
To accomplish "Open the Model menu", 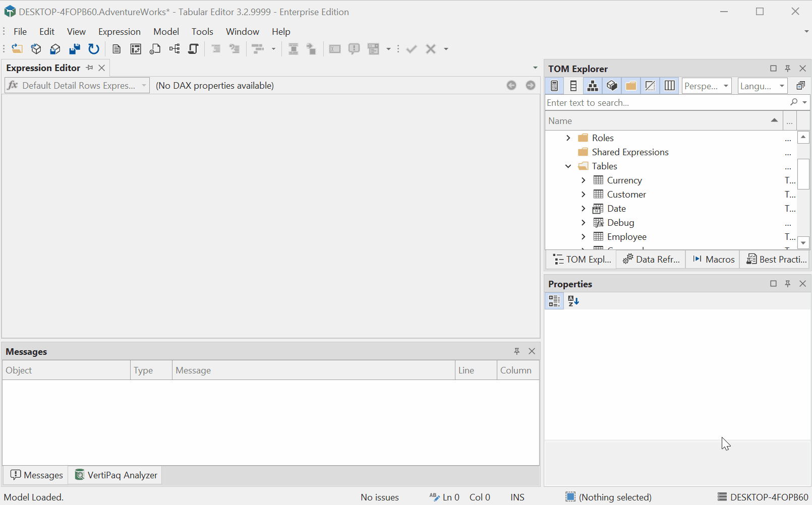I will (166, 31).
